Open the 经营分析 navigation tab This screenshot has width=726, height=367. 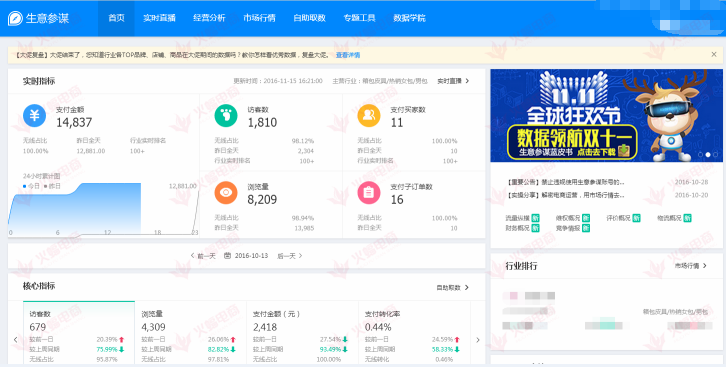click(209, 18)
